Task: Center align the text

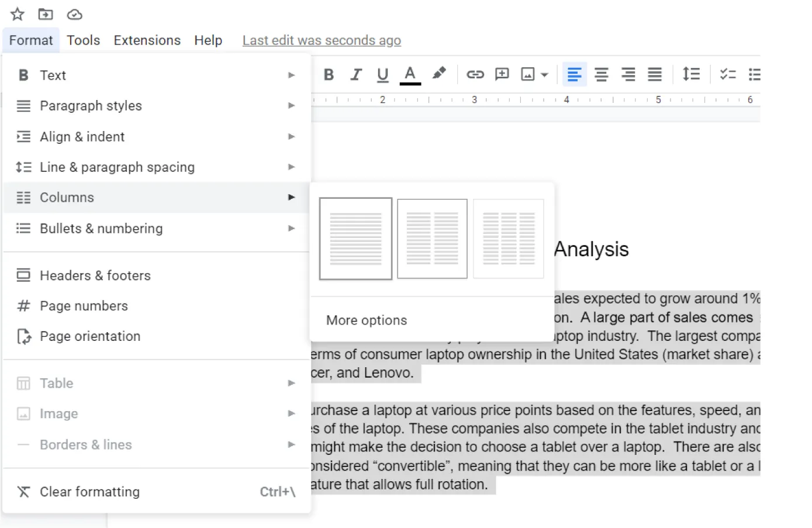Action: tap(602, 74)
